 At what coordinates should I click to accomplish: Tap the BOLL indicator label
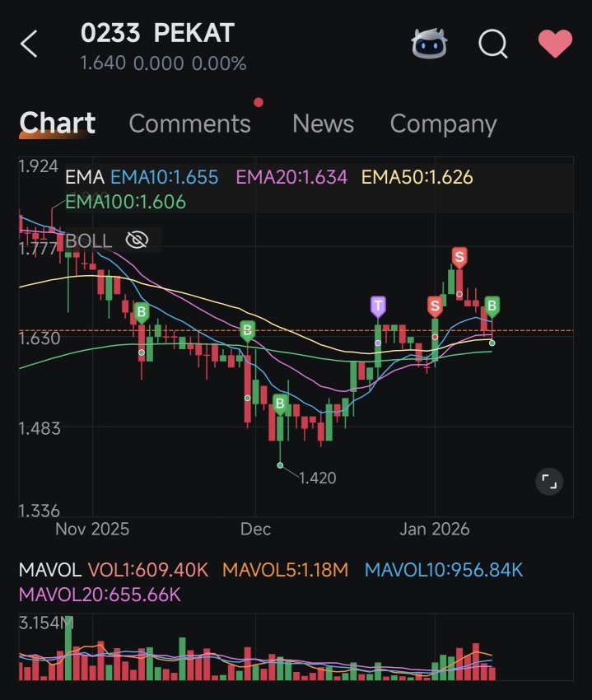88,241
